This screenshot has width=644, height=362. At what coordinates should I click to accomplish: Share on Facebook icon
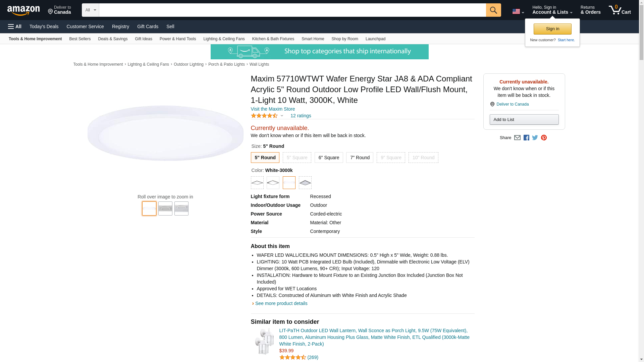[x=526, y=138]
